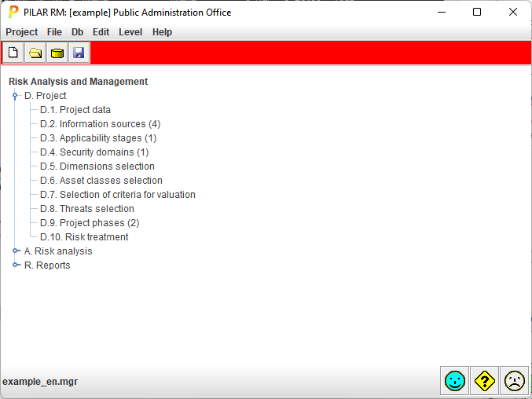The image size is (532, 399).
Task: Click the yellow diamond question mark icon
Action: [x=485, y=381]
